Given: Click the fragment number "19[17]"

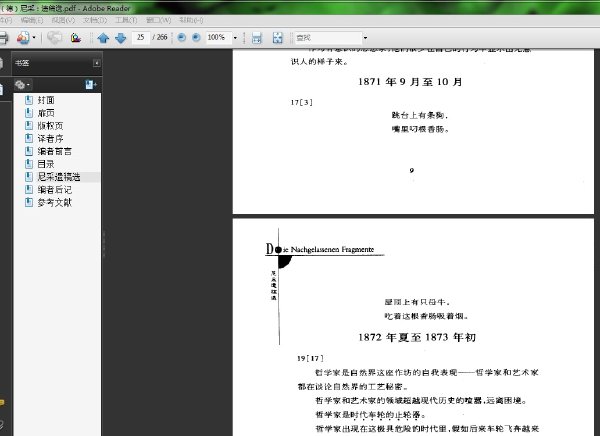Looking at the screenshot, I should [x=310, y=358].
